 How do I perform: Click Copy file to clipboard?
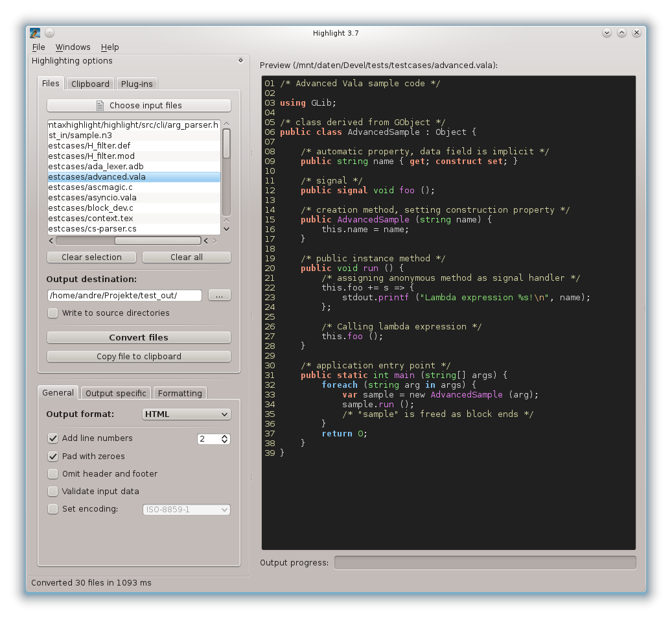[139, 357]
